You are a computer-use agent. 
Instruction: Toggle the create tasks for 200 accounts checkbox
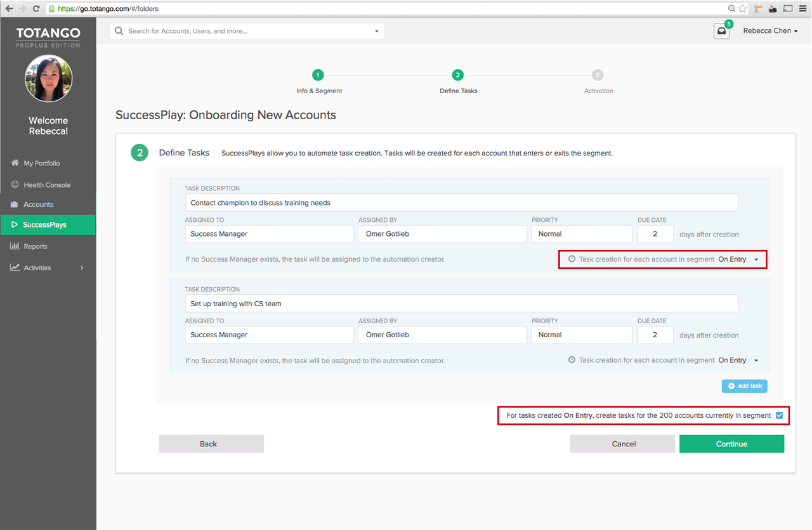[x=779, y=415]
